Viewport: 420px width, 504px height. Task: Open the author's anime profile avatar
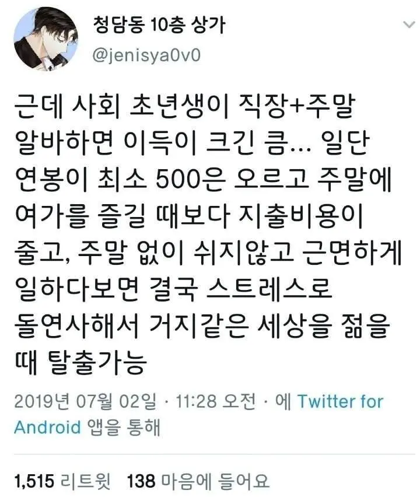coord(46,38)
